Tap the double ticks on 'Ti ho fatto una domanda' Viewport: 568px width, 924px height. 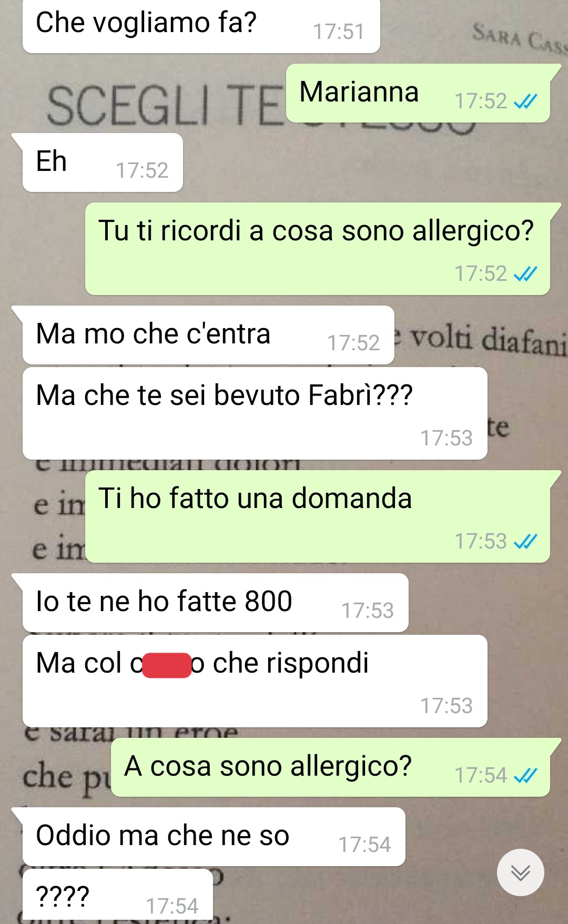(525, 541)
